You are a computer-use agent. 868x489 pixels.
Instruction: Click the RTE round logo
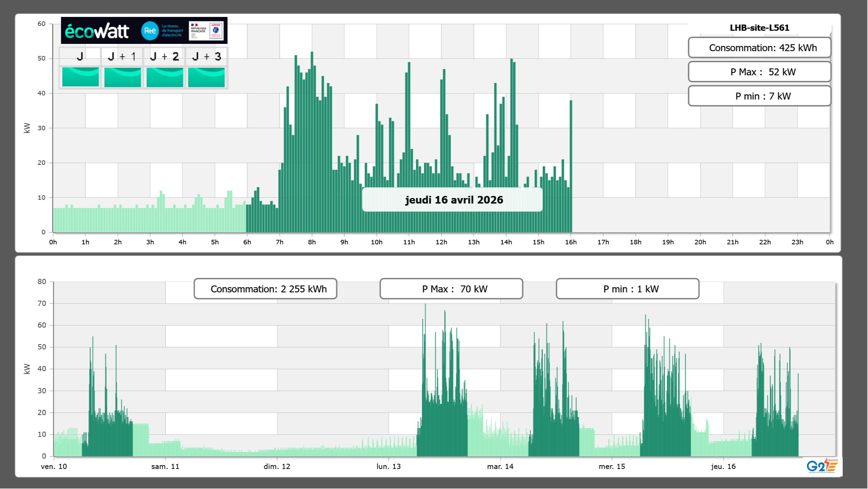coord(150,31)
